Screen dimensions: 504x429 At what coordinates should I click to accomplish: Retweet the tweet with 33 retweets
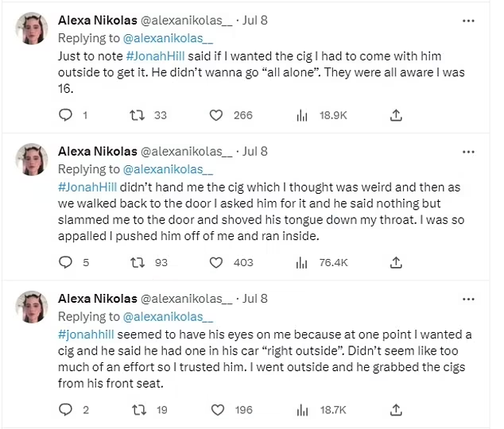point(135,115)
